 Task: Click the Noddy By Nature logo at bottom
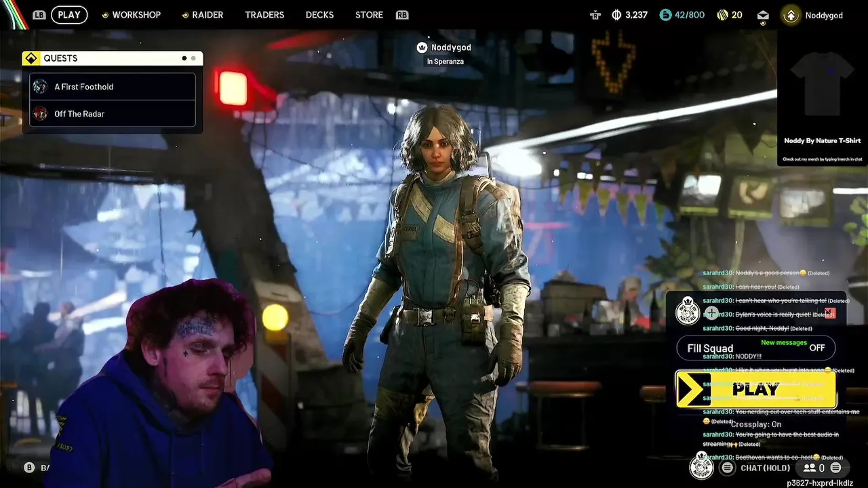click(701, 466)
